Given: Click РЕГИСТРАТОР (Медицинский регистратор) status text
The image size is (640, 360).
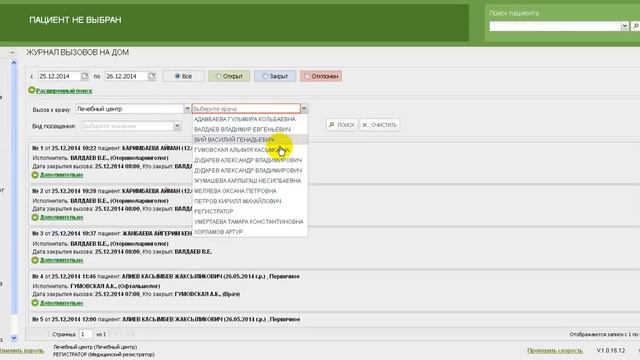Looking at the screenshot, I should click(104, 355).
